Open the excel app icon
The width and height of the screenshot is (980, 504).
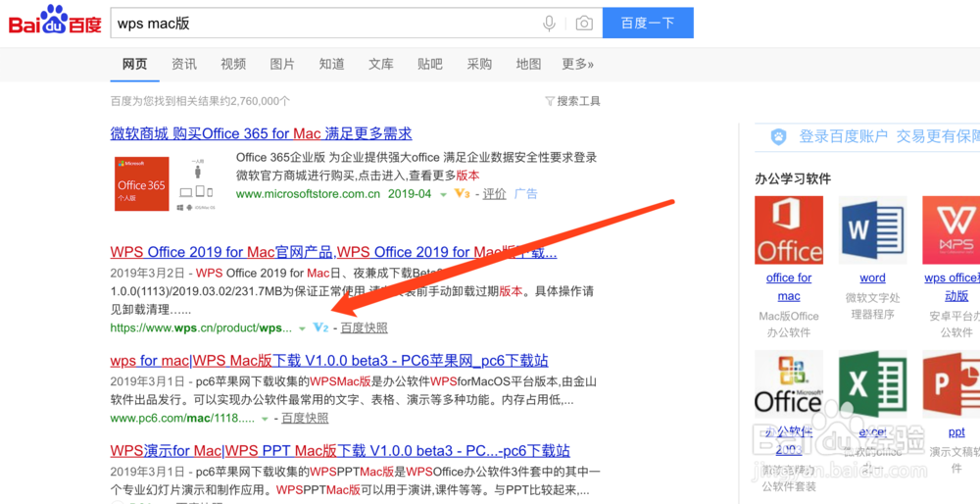tap(872, 384)
